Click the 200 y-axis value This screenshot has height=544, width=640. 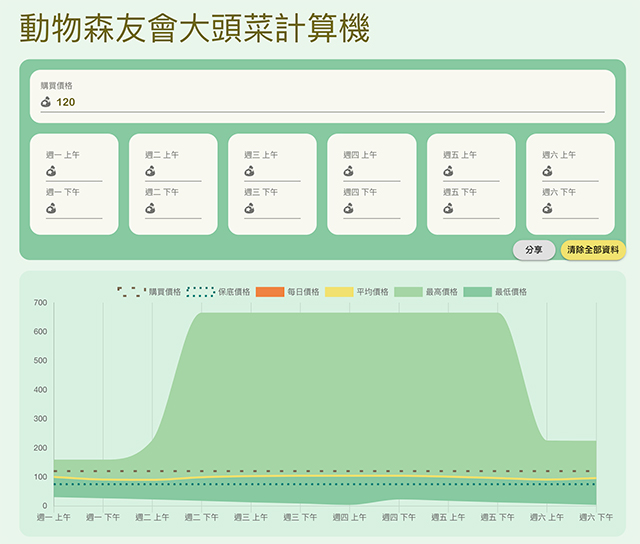[x=40, y=448]
